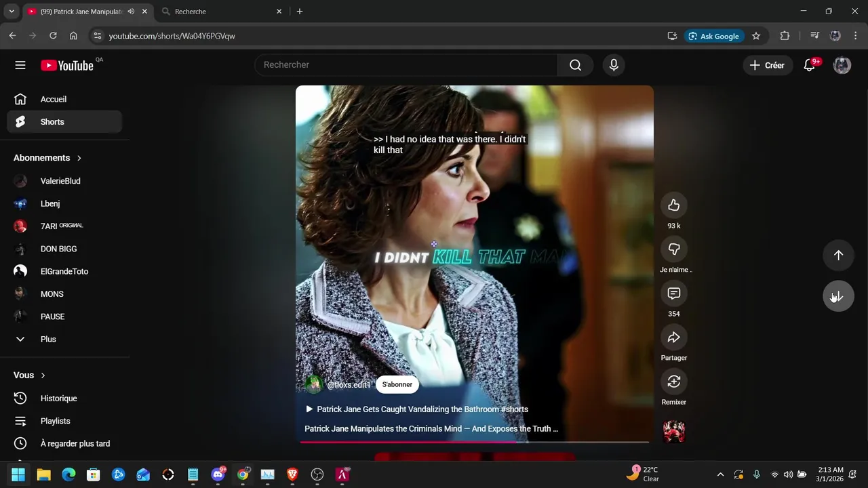This screenshot has height=488, width=868.
Task: Open the tab search dropdown arrow
Action: click(12, 12)
